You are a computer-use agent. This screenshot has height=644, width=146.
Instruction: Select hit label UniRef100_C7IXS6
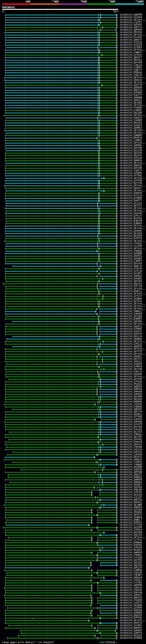coord(131,525)
